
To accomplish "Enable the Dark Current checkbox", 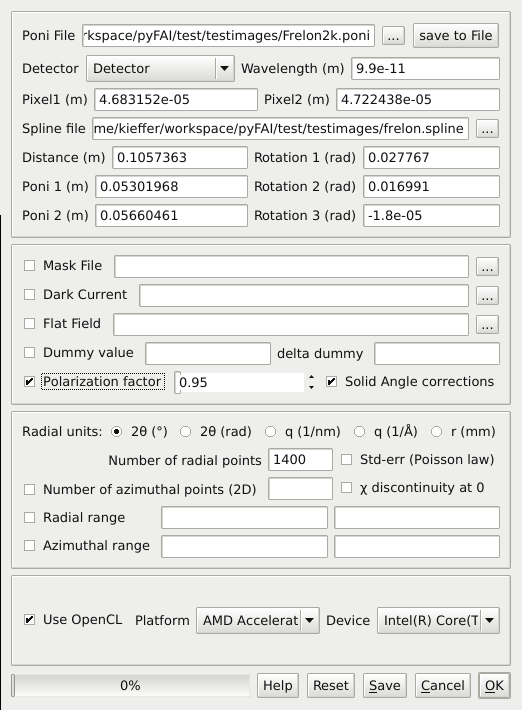I will pyautogui.click(x=29, y=294).
